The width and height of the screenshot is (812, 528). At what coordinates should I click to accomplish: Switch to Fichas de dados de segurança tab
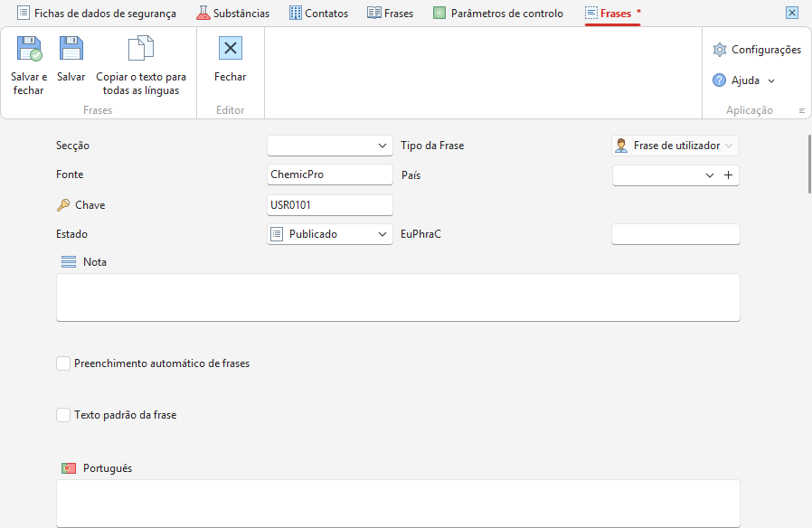click(x=97, y=14)
